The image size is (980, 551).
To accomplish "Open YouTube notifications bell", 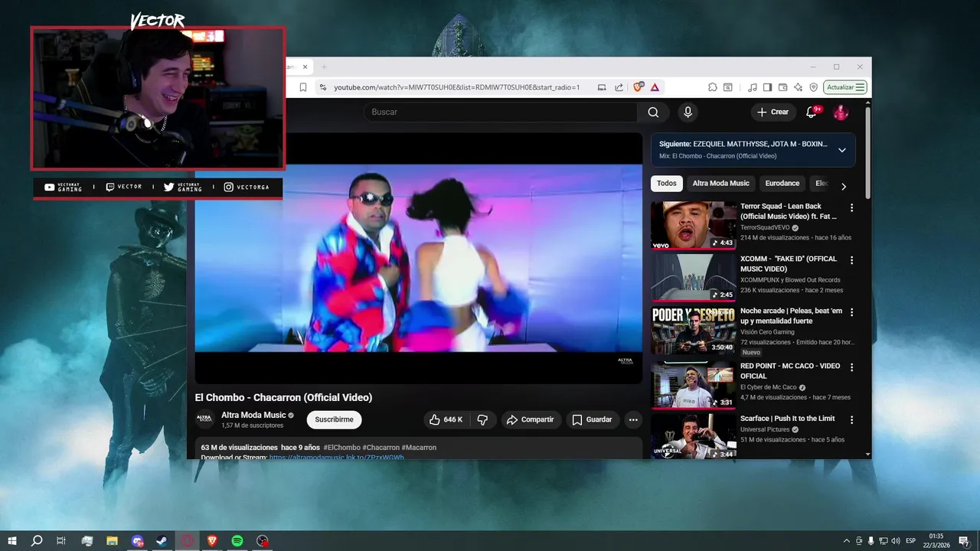I will click(812, 112).
